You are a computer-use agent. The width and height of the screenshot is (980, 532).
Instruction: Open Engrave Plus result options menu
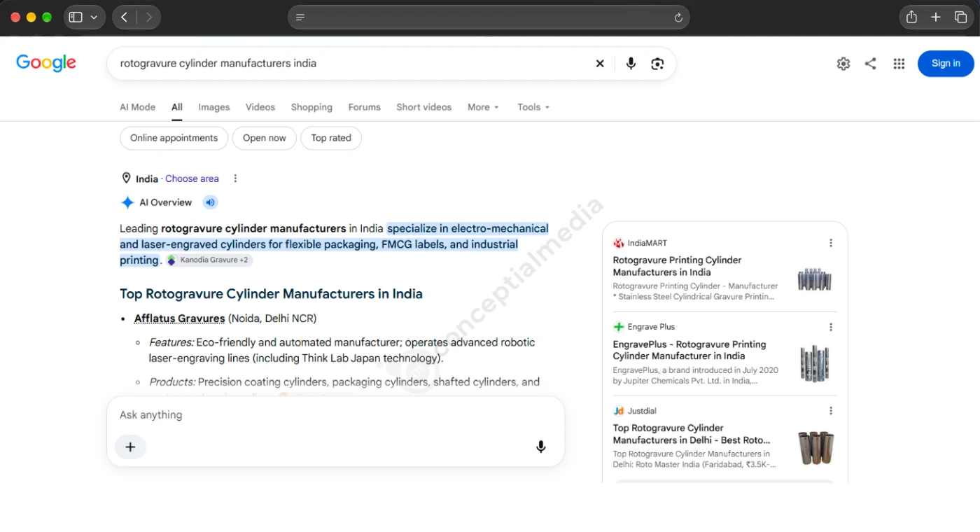pos(831,327)
